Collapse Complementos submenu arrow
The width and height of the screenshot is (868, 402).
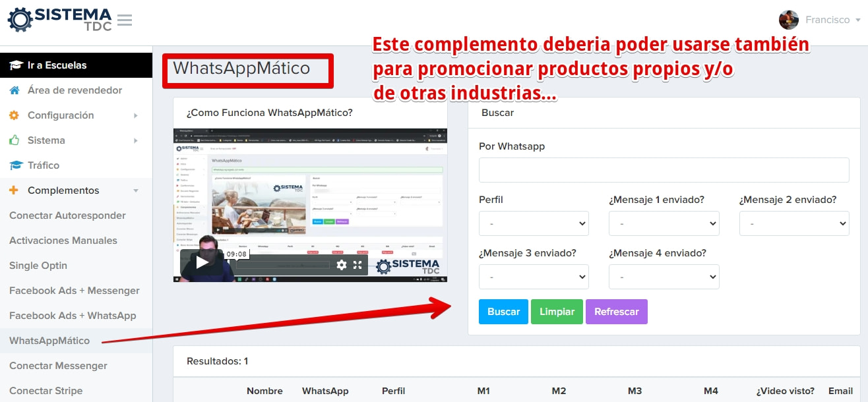(x=136, y=190)
